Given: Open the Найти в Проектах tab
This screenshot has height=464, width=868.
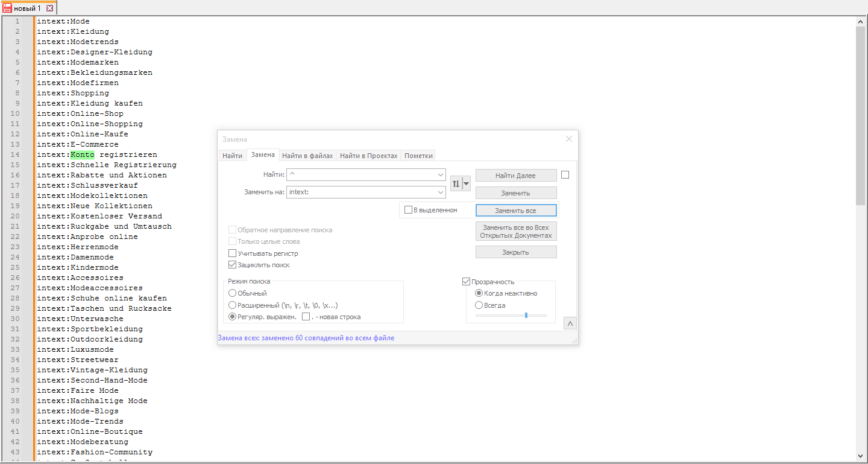Looking at the screenshot, I should 369,156.
